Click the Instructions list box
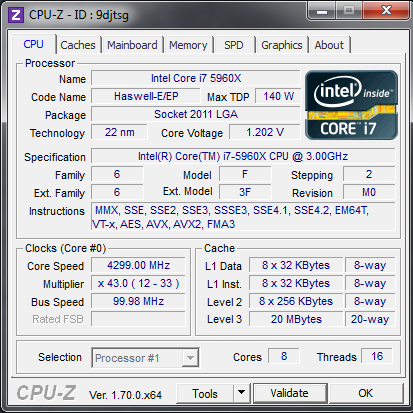Image resolution: width=413 pixels, height=413 pixels. point(243,217)
